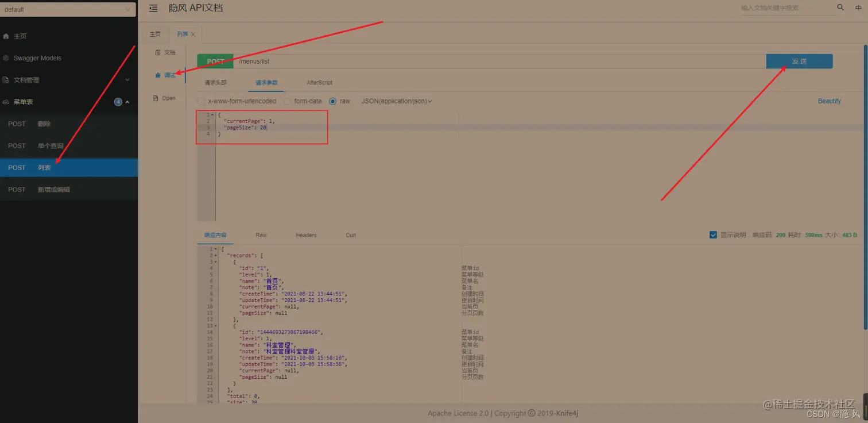Close the 列表 tab with its X

[x=193, y=34]
